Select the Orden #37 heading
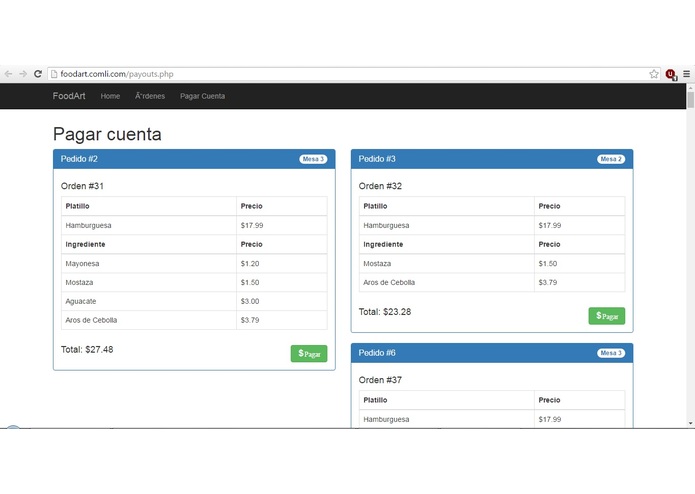This screenshot has height=494, width=695. coord(380,380)
